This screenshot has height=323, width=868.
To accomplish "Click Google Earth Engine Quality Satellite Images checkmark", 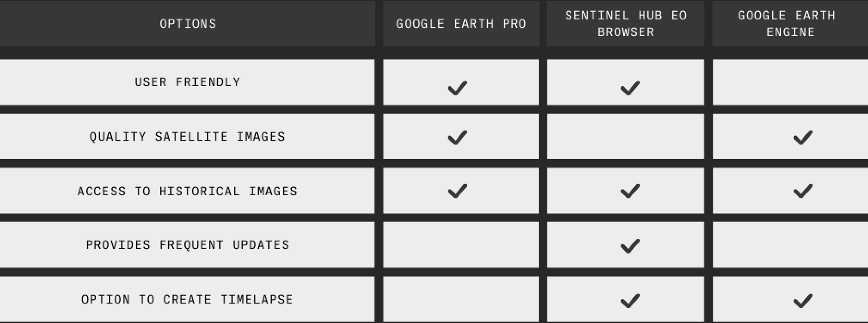I will 803,137.
